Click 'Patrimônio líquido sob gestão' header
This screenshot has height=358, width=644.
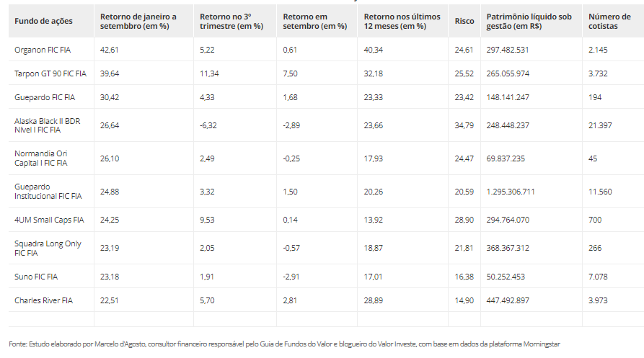coord(529,21)
